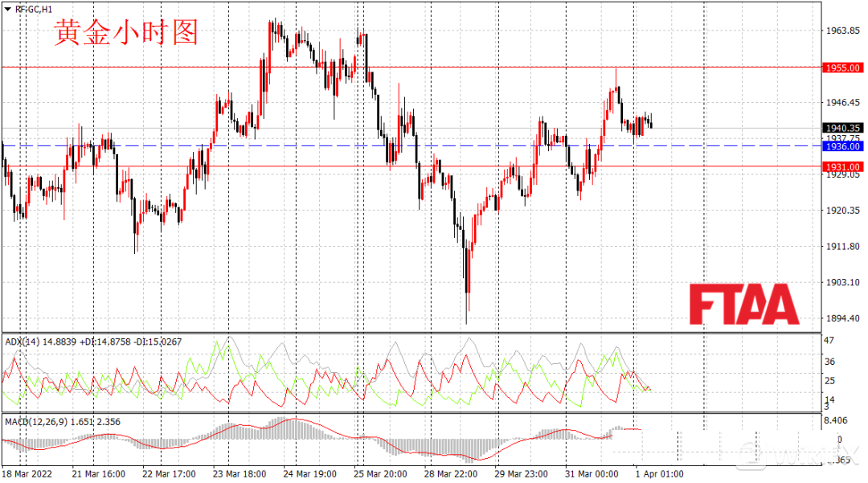The width and height of the screenshot is (868, 483).
Task: Click the 25 Mar 20:00 time label
Action: 380,474
